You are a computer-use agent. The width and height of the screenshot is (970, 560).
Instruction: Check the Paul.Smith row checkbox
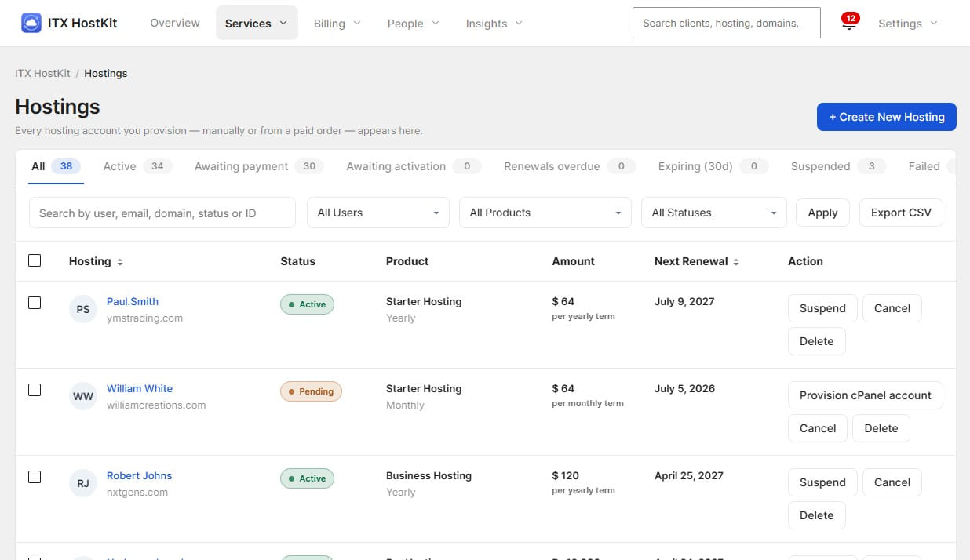tap(35, 303)
